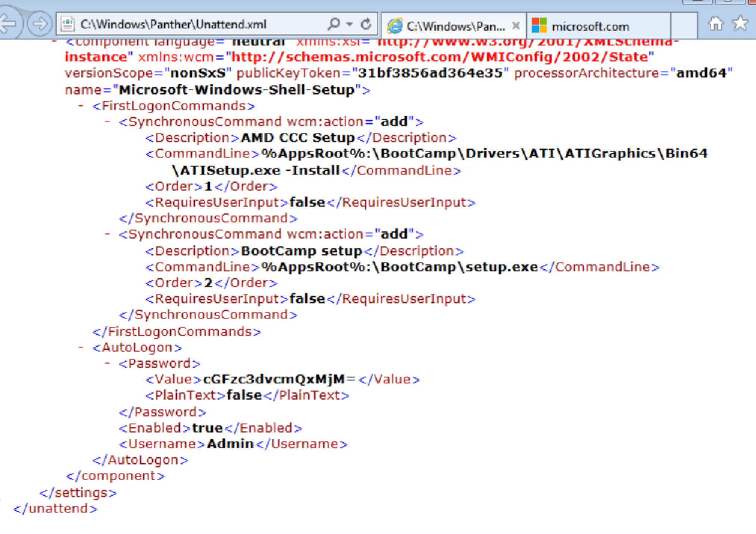
Task: Click the Order value 2
Action: [x=208, y=283]
